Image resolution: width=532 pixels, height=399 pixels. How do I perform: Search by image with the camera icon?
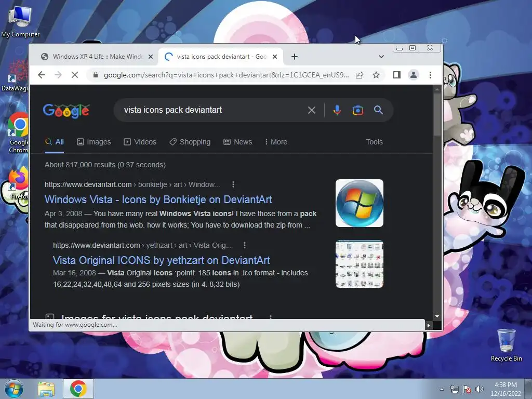[357, 110]
